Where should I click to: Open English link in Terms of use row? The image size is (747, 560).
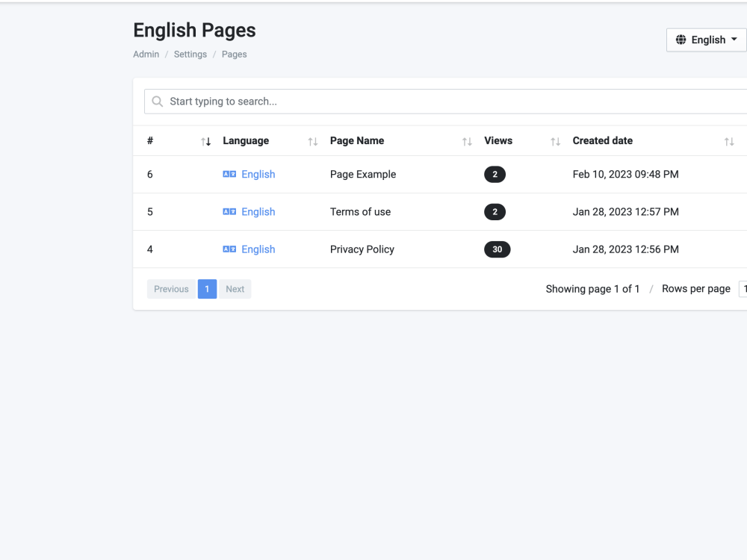(258, 212)
